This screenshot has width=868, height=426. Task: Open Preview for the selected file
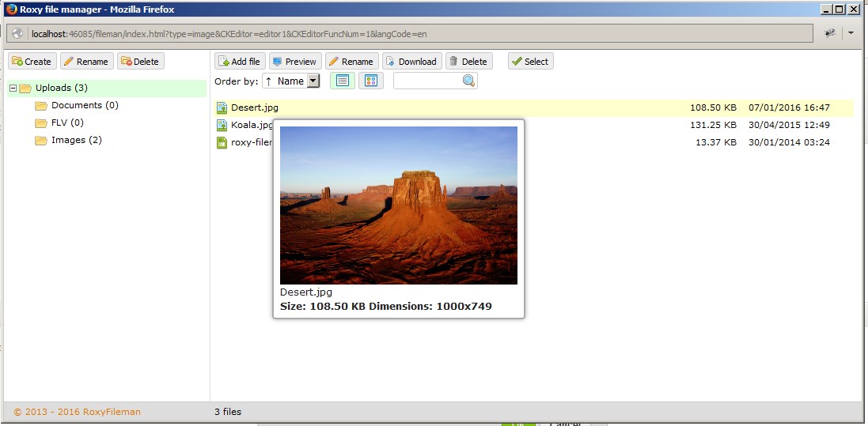[295, 62]
